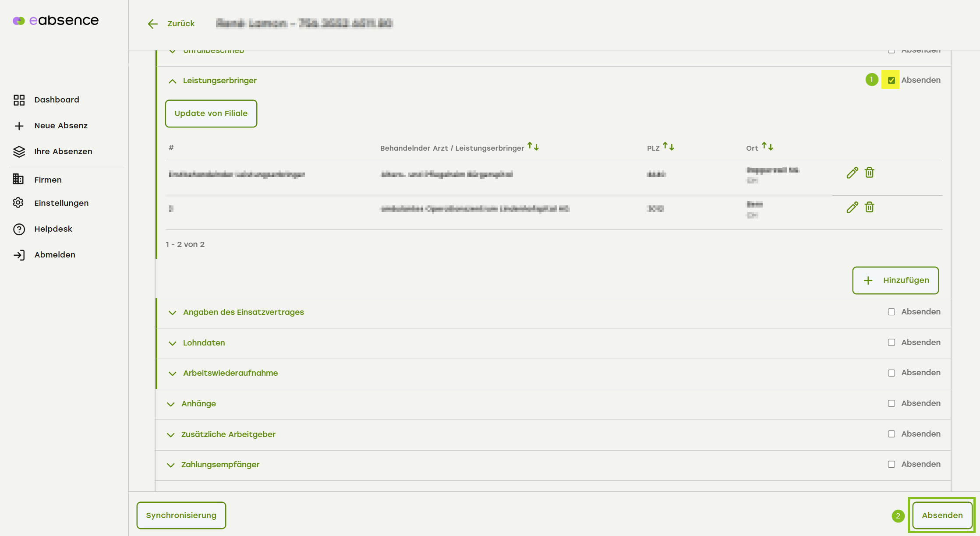The width and height of the screenshot is (980, 536).
Task: Click the Hinzufügen button
Action: tap(895, 280)
